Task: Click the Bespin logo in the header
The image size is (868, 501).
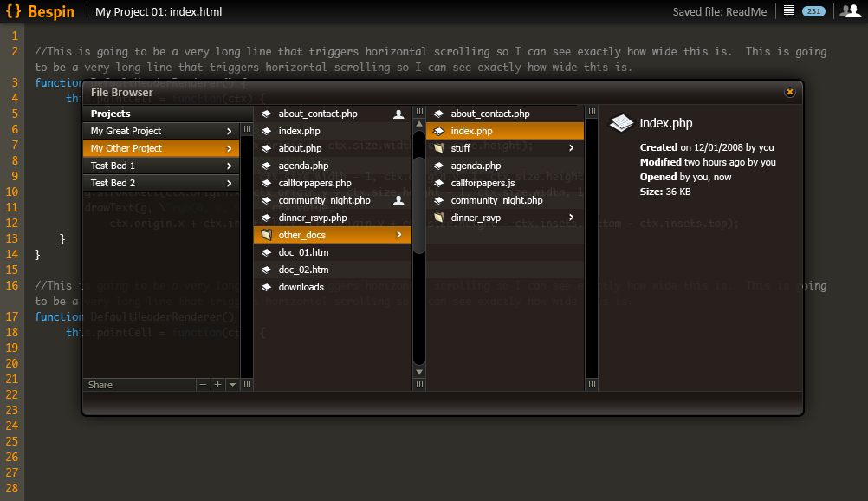Action: click(x=41, y=12)
